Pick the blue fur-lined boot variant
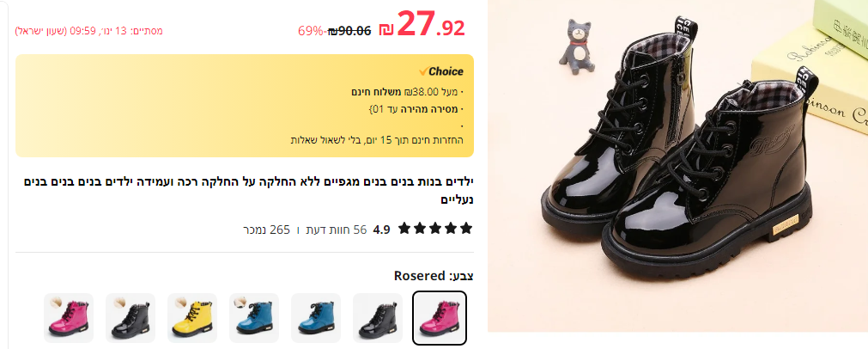 pyautogui.click(x=254, y=318)
